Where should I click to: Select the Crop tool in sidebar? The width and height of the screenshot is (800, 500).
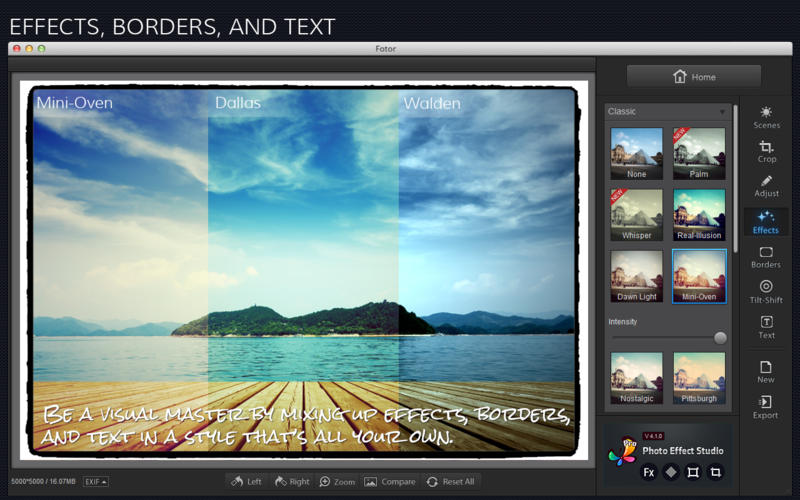pos(766,152)
